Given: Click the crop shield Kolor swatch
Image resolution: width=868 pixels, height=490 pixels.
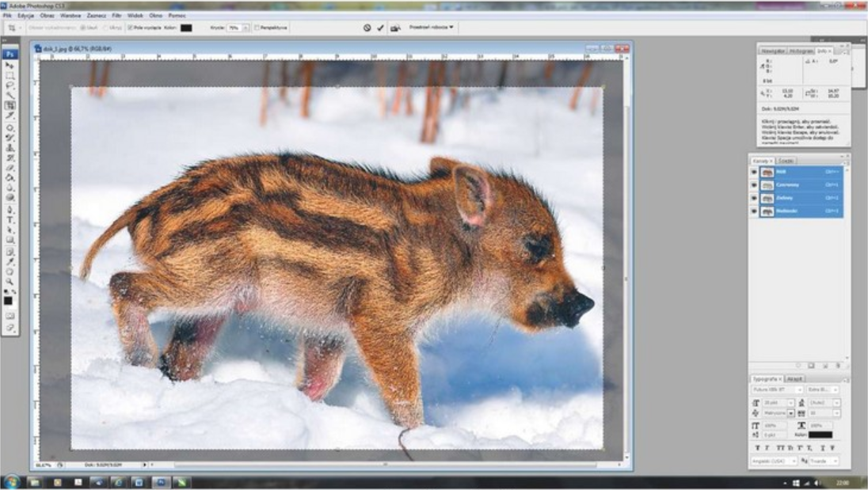Looking at the screenshot, I should [186, 28].
